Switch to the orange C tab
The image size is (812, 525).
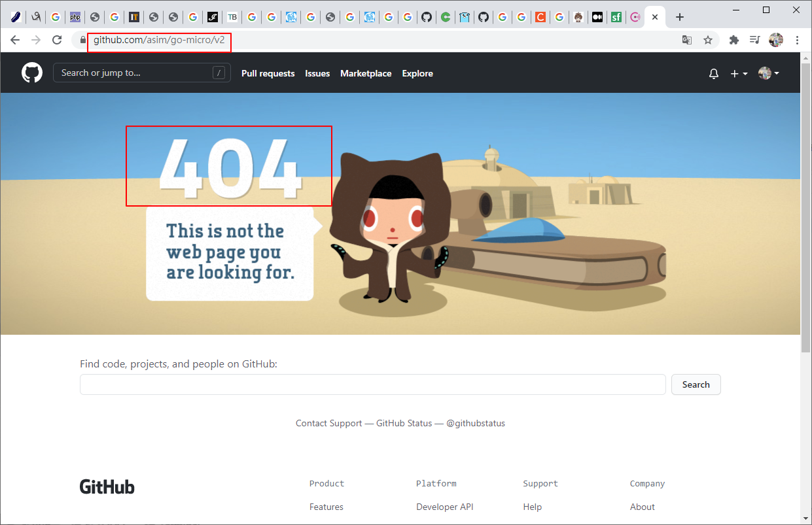[x=540, y=17]
